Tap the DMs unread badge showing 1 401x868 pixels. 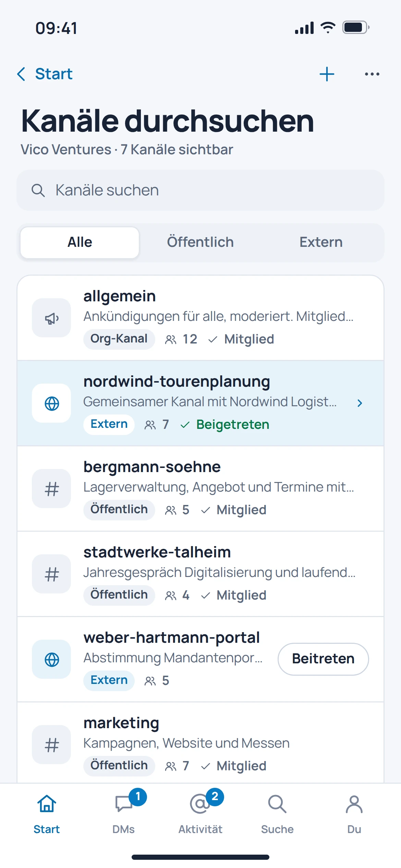(138, 797)
